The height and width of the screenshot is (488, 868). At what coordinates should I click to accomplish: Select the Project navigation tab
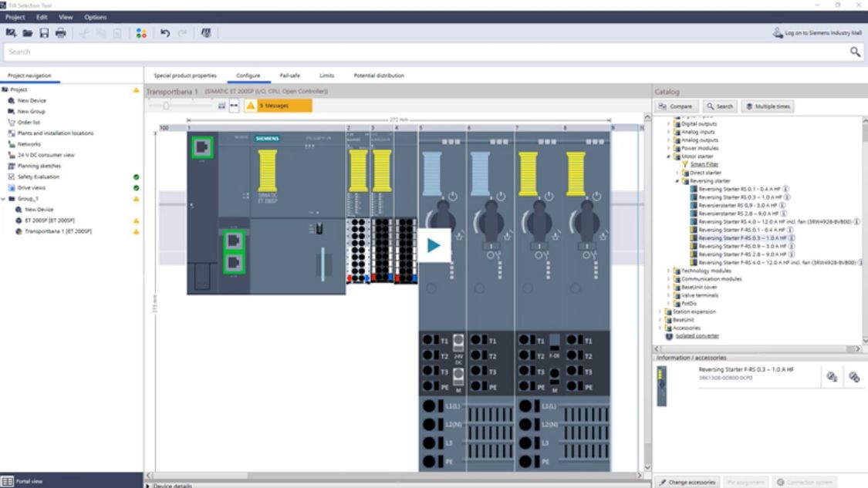coord(29,76)
